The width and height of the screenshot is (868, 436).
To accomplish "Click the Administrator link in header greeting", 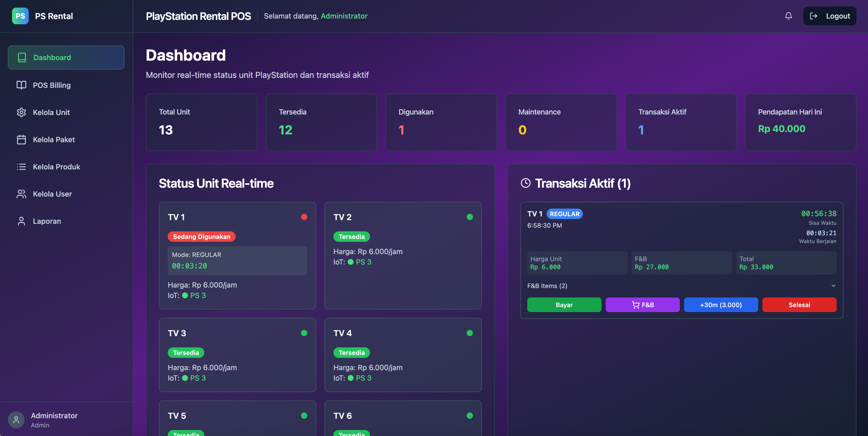I will pyautogui.click(x=344, y=16).
